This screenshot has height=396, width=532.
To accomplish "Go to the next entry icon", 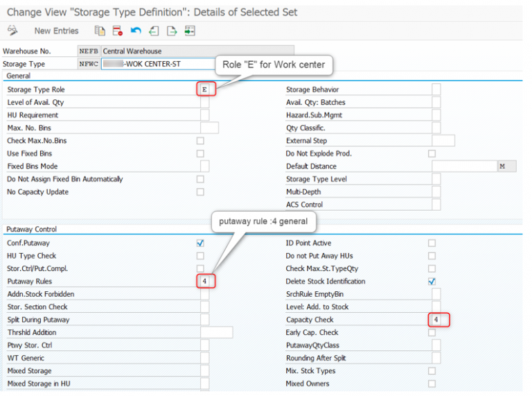I will (172, 31).
